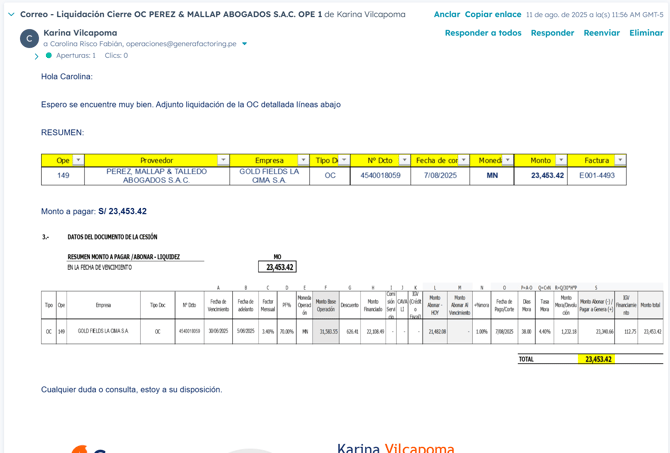Click the 11 de ago. de 2025 timestamp
The image size is (670, 453).
(x=594, y=15)
